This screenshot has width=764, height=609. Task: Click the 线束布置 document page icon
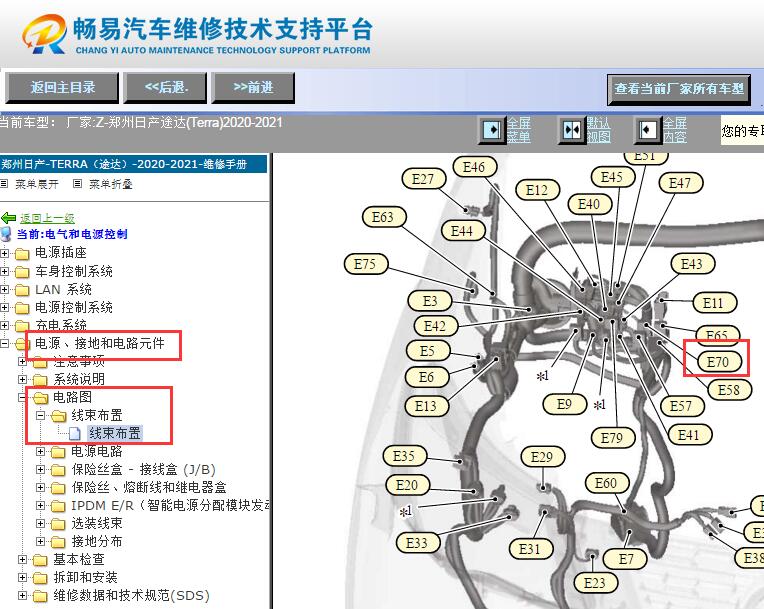tap(75, 433)
